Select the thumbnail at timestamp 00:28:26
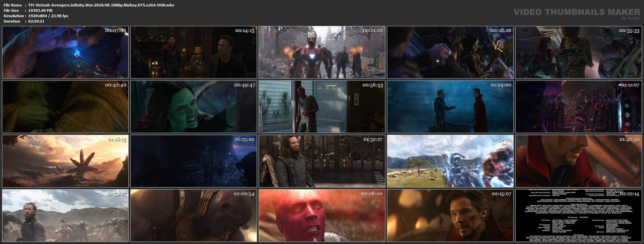The width and height of the screenshot is (644, 244). click(450, 52)
